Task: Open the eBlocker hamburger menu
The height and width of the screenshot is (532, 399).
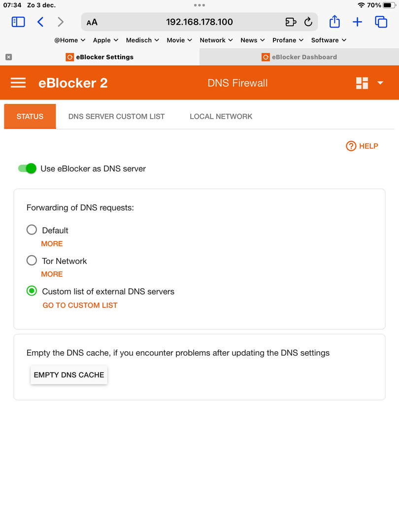Action: coord(18,83)
